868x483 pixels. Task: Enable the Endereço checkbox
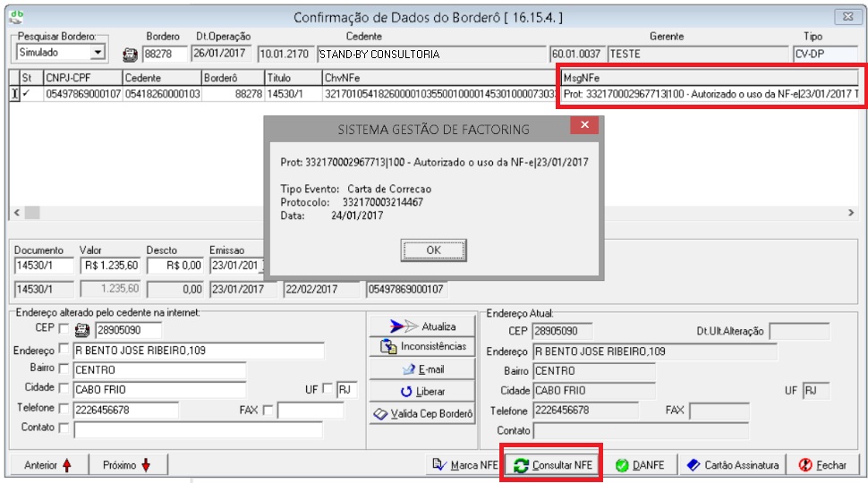tap(63, 349)
